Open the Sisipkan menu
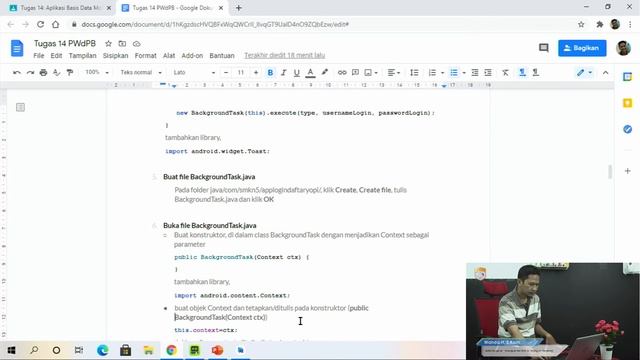Viewport: 640px width, 360px height. click(116, 56)
